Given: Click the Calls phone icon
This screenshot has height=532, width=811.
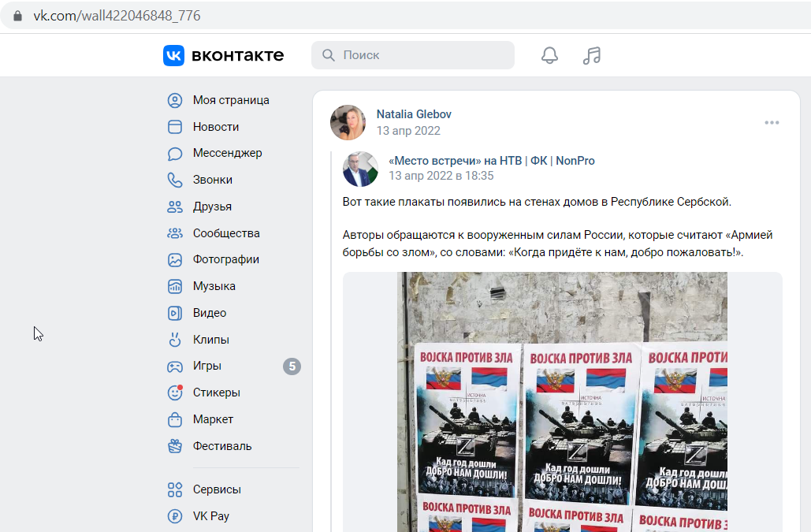Looking at the screenshot, I should (x=175, y=180).
